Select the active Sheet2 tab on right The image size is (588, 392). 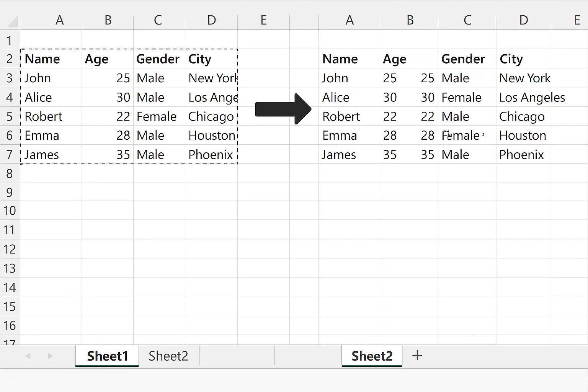372,356
